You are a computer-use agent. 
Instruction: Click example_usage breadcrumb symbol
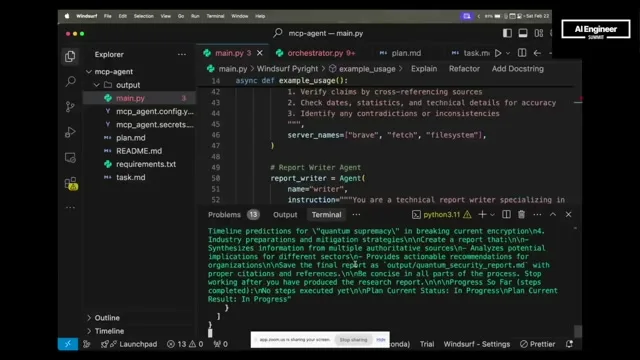click(362, 69)
